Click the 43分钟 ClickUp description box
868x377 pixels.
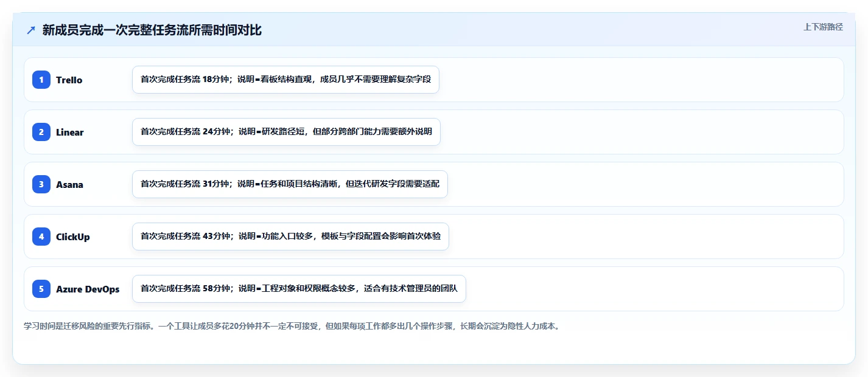[x=290, y=237]
